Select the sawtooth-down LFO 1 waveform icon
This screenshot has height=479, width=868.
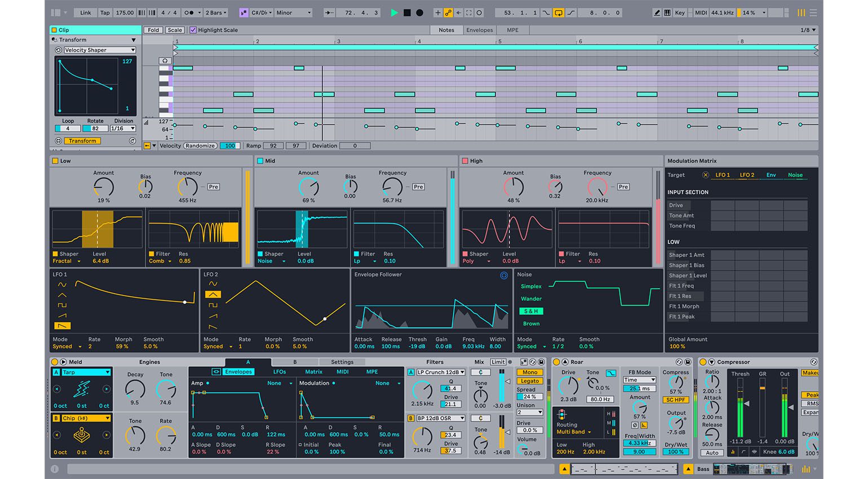63,326
